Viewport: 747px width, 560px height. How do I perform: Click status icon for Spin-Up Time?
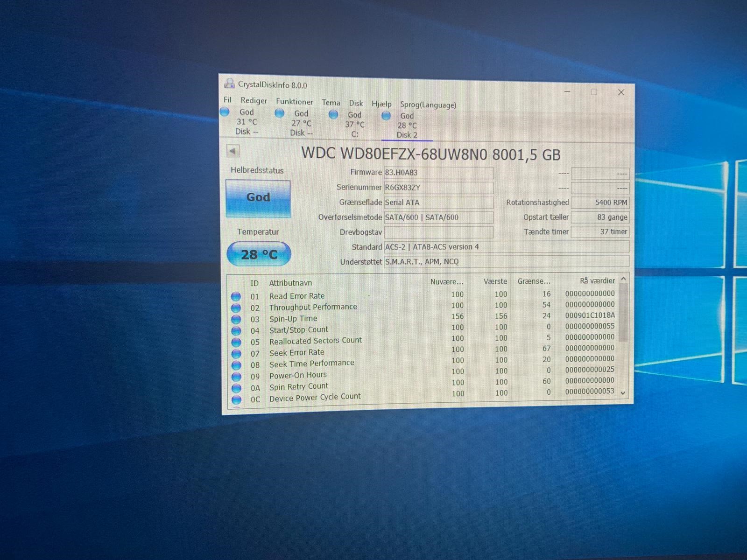tap(236, 320)
